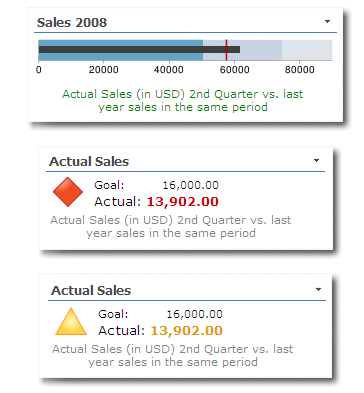Image resolution: width=364 pixels, height=393 pixels.
Task: Click the 60000 axis label
Action: click(235, 70)
